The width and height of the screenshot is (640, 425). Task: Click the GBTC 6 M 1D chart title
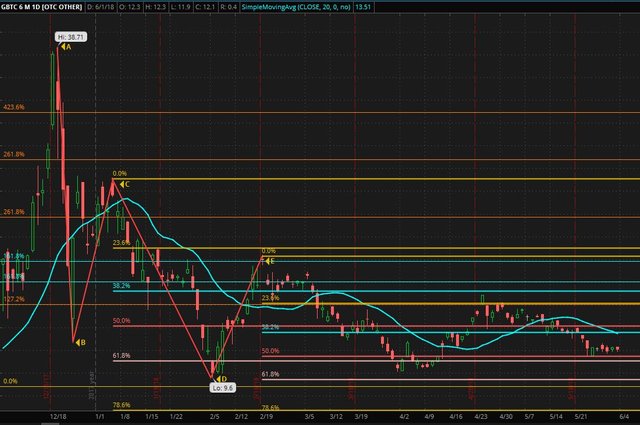click(x=42, y=7)
